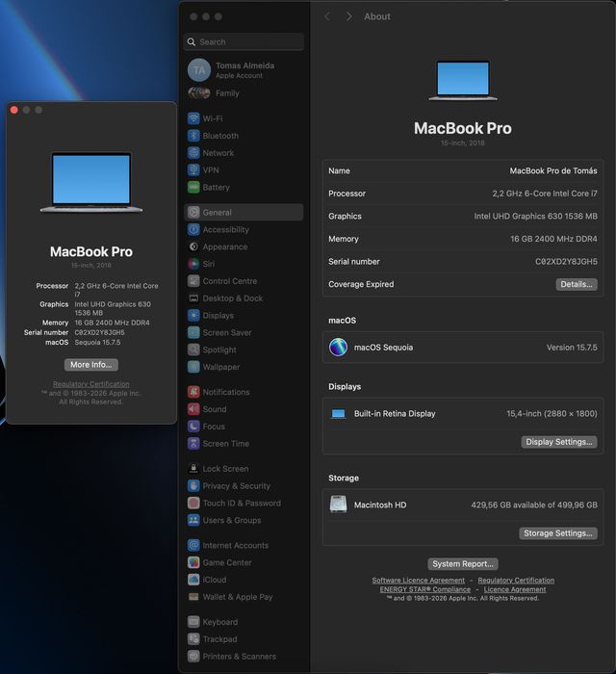Select the Bluetooth icon in sidebar
The height and width of the screenshot is (674, 616).
193,136
